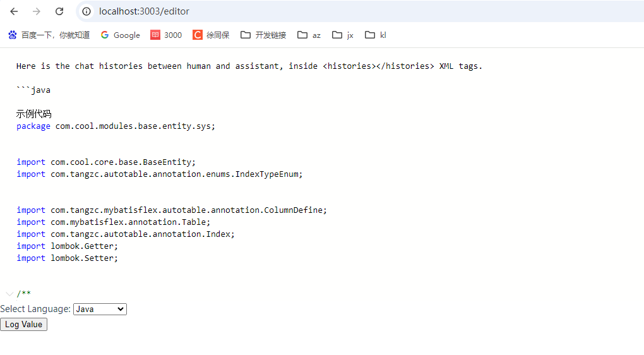Click the 'Here is the chat histories' line
Viewport: 644px width, 355px height.
pyautogui.click(x=249, y=66)
